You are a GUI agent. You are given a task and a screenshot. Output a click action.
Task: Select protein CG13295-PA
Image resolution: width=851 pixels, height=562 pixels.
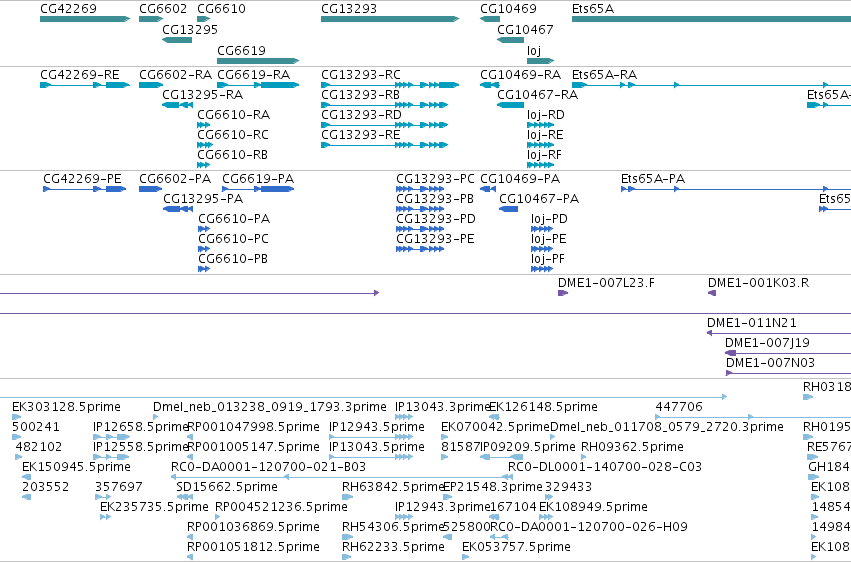(x=204, y=199)
